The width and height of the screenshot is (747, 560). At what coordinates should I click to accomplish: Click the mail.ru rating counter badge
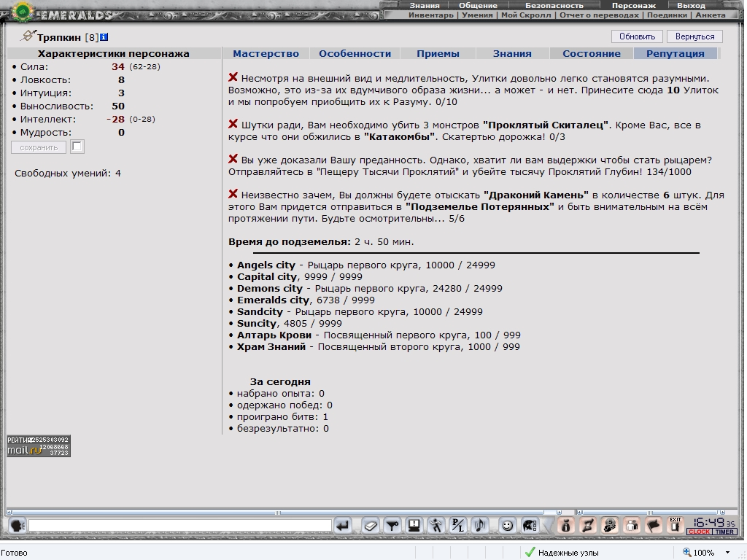pos(39,446)
